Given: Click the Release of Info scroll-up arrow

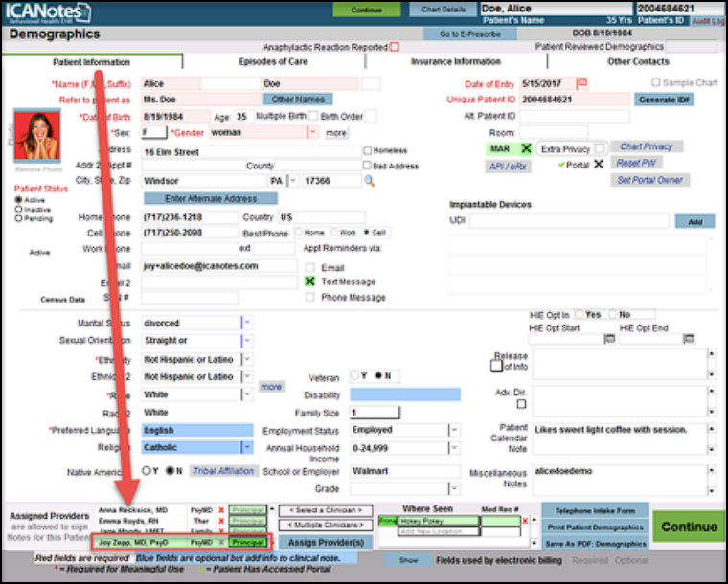Looking at the screenshot, I should point(711,354).
